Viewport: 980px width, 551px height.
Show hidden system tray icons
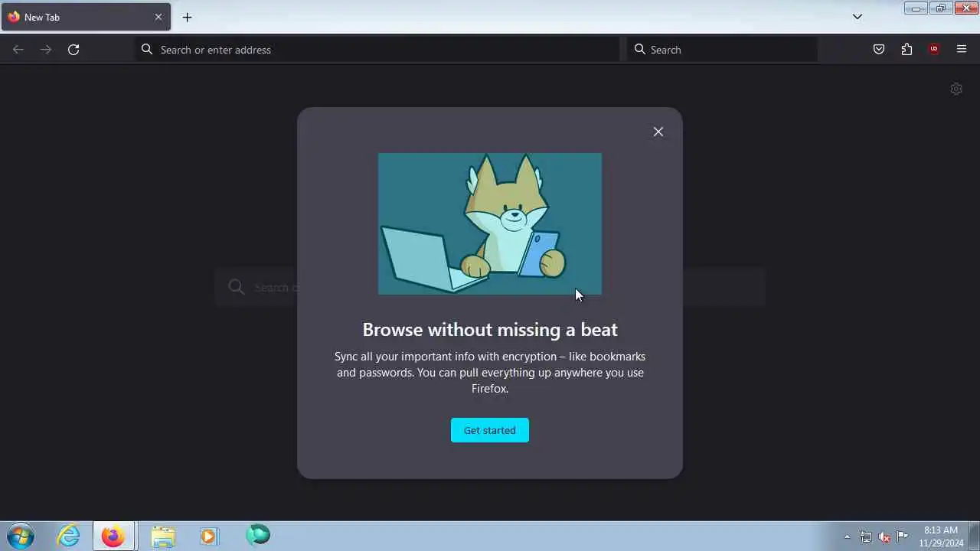[847, 536]
